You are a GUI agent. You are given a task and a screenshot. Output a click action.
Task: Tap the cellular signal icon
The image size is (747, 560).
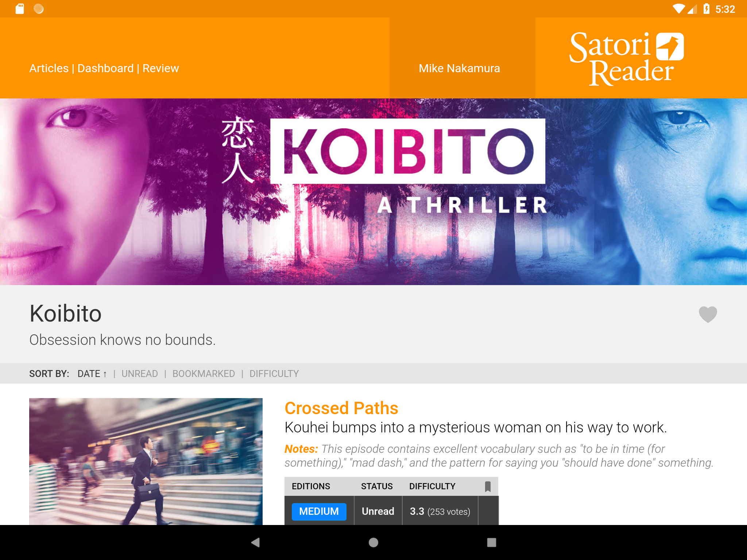click(x=692, y=9)
